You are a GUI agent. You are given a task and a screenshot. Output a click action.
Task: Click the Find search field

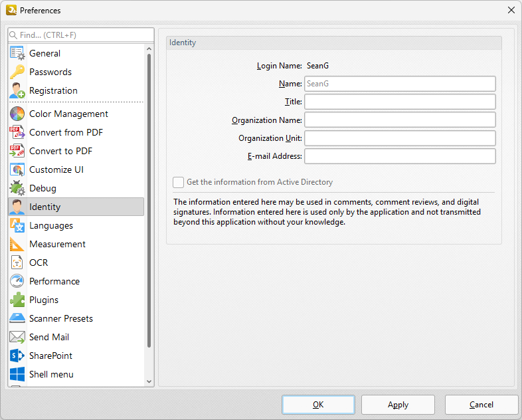click(81, 35)
